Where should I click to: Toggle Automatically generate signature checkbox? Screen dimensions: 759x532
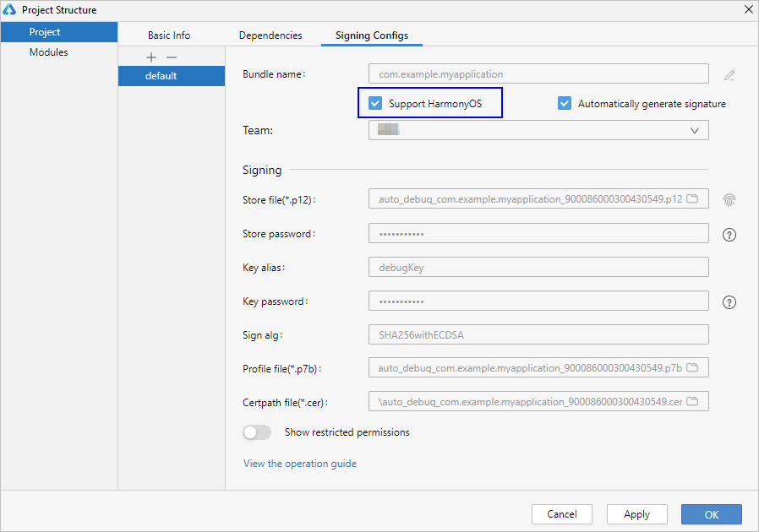pos(565,103)
